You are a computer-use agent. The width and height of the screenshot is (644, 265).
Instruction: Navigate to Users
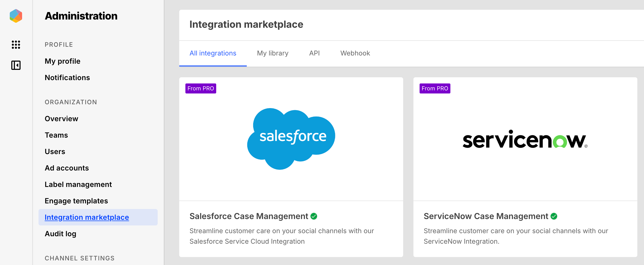[55, 152]
